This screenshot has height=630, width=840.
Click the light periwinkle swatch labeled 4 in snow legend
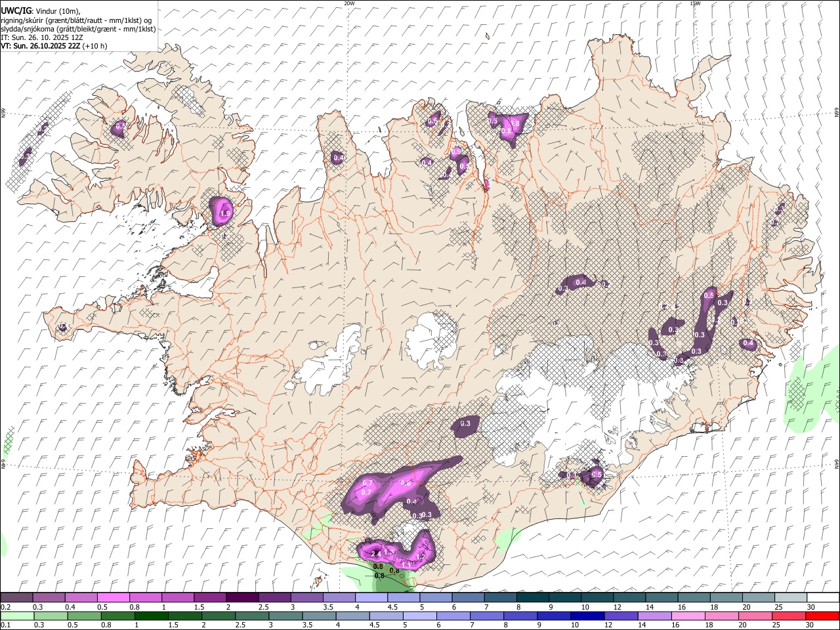coord(370,598)
